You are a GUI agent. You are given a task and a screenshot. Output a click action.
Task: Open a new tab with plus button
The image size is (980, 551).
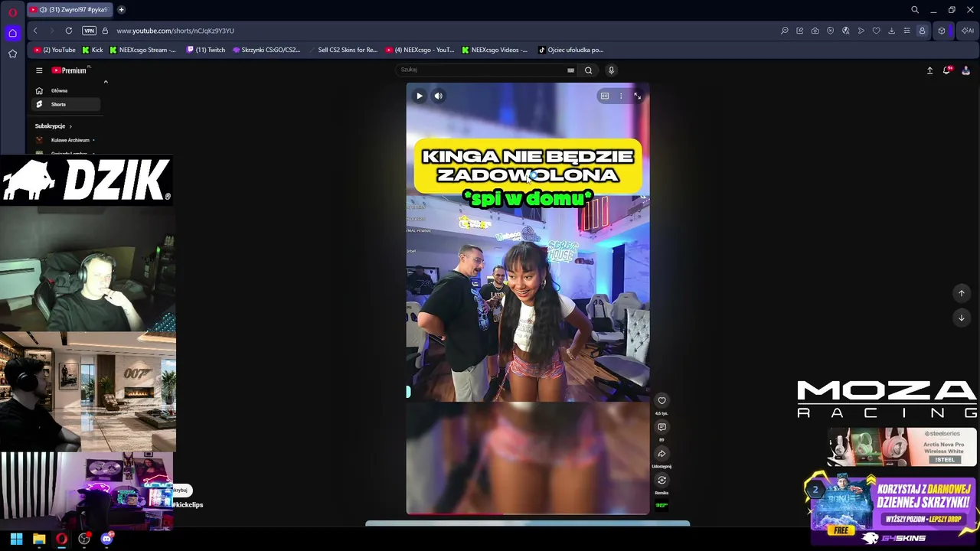121,10
